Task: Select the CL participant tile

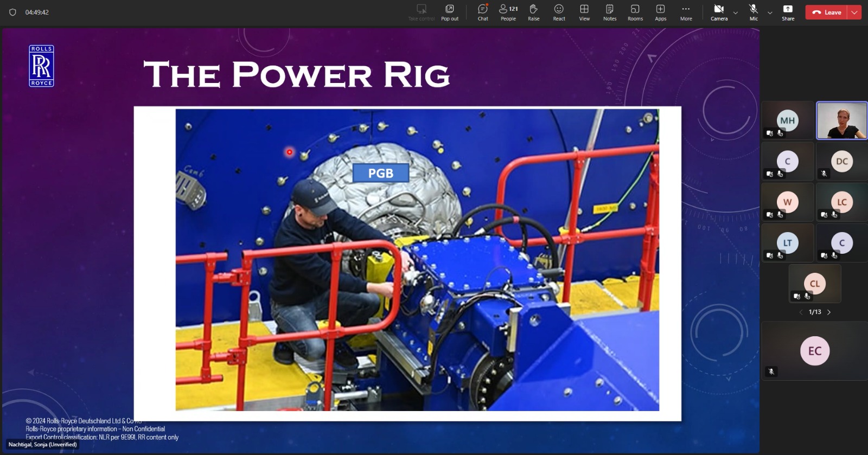Action: pos(815,283)
